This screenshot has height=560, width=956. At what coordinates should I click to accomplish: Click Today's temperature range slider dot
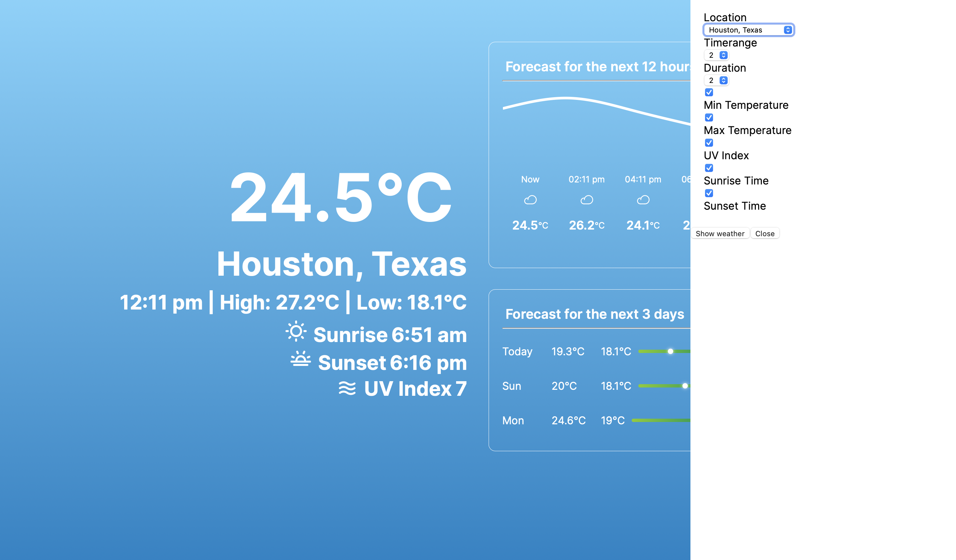point(670,351)
